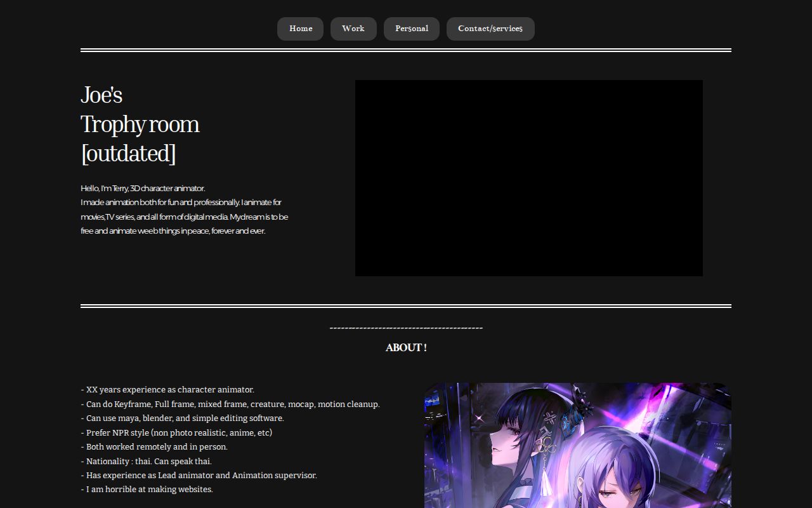Click the double divider line below the video
812x508 pixels.
pos(406,305)
